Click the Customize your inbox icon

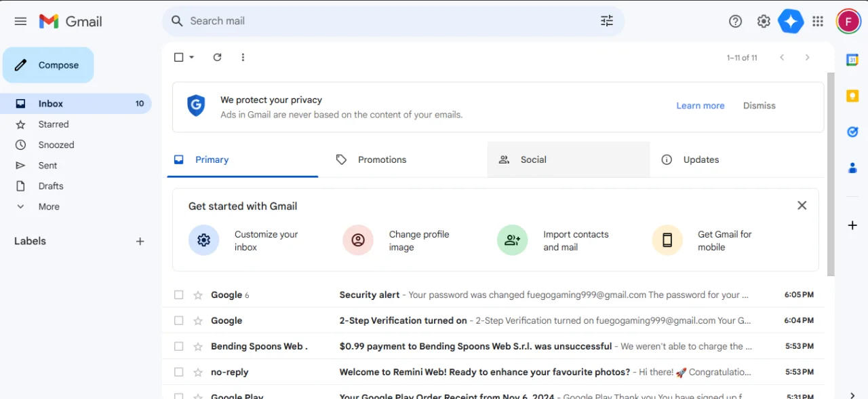pos(203,240)
